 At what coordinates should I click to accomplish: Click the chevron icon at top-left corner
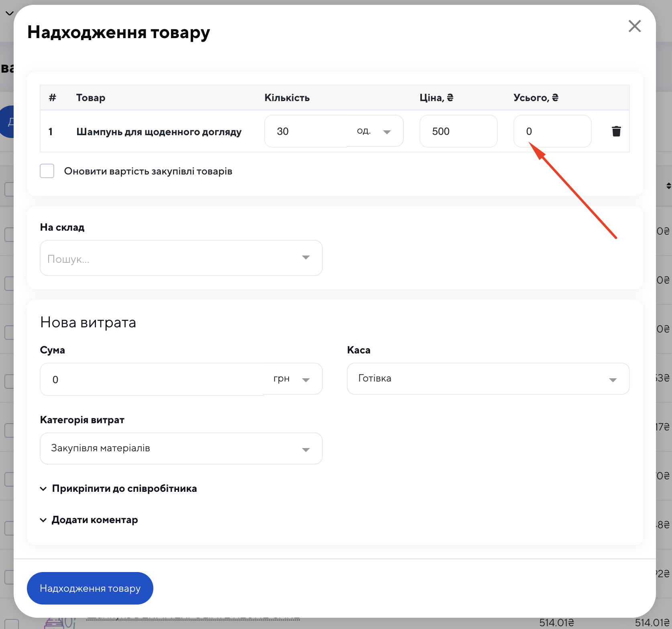coord(9,13)
